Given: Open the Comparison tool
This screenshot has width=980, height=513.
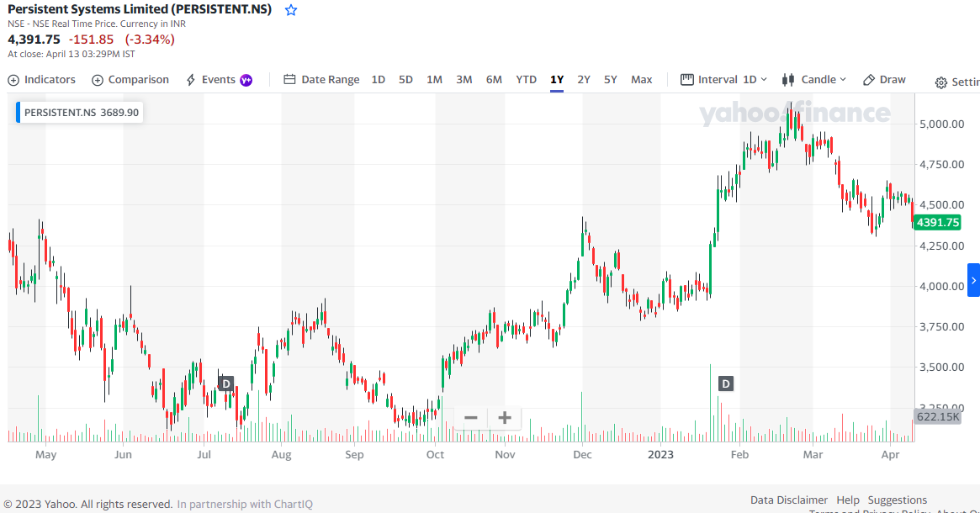Looking at the screenshot, I should [x=130, y=80].
